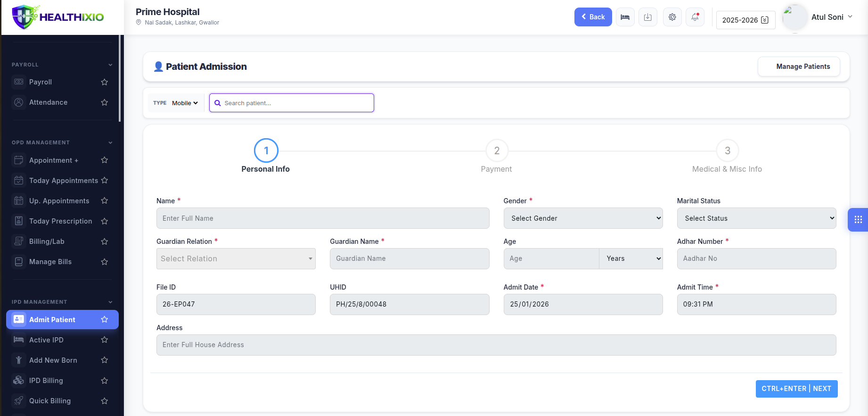Screen dimensions: 868x416
Task: Toggle star for Today Appointments
Action: pyautogui.click(x=105, y=181)
